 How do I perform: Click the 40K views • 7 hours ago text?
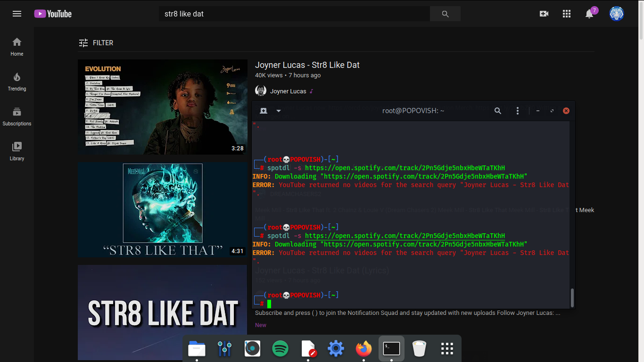pos(288,75)
